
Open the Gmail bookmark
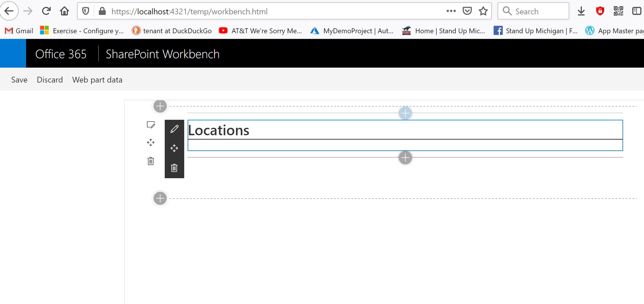(x=19, y=31)
